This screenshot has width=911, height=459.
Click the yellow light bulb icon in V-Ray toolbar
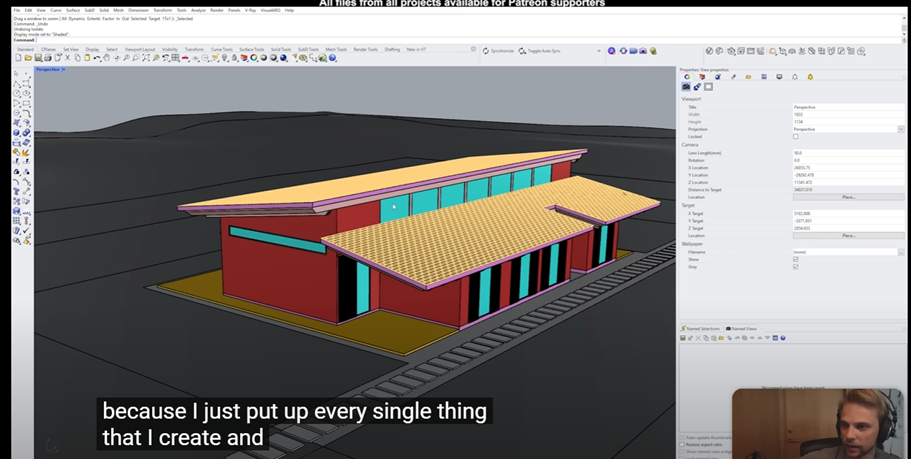tap(654, 51)
